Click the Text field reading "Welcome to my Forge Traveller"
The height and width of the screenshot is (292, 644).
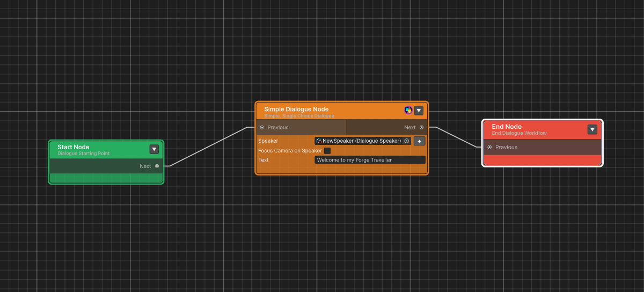coord(370,160)
